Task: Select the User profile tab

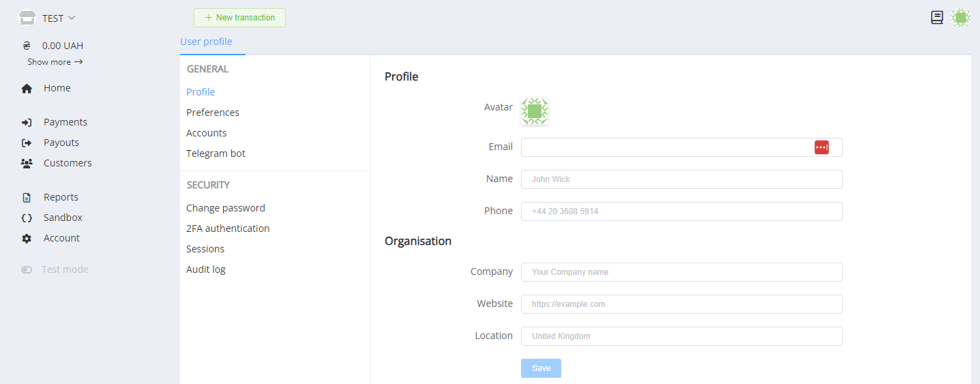Action: click(x=206, y=42)
